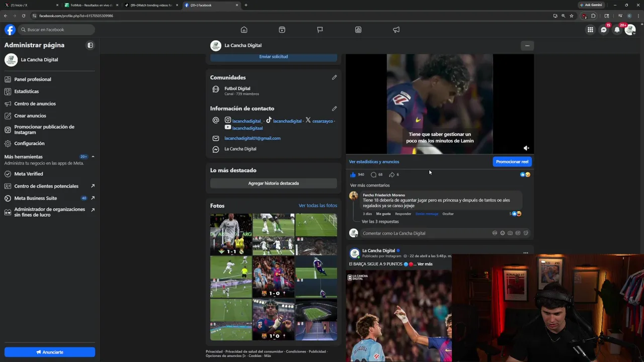
Task: Open Centro de clientes potenciales
Action: point(49,186)
